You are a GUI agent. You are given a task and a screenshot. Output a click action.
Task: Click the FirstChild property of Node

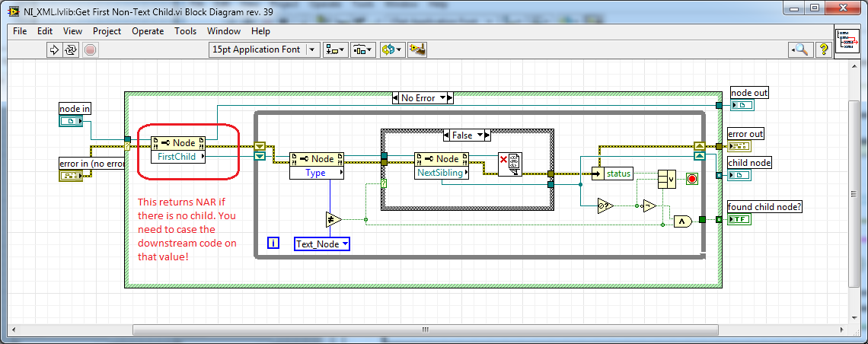coord(179,157)
